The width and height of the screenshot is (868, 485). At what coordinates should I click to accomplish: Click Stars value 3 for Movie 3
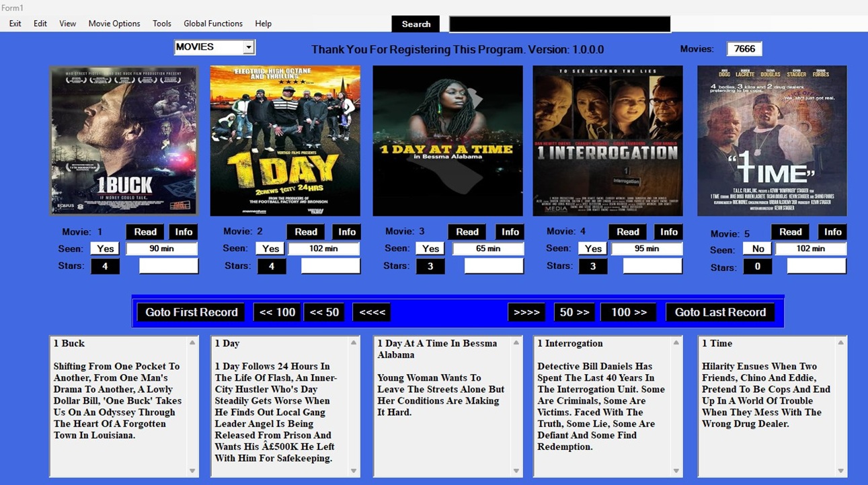pos(430,266)
